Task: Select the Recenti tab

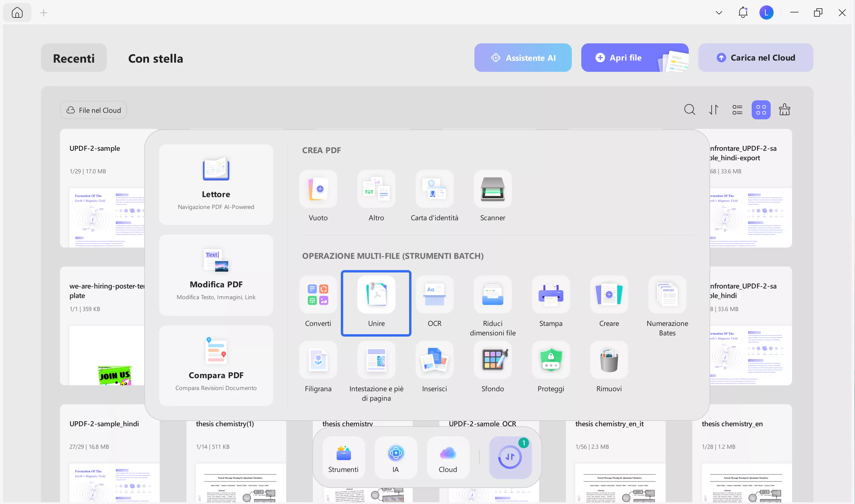Action: tap(74, 58)
